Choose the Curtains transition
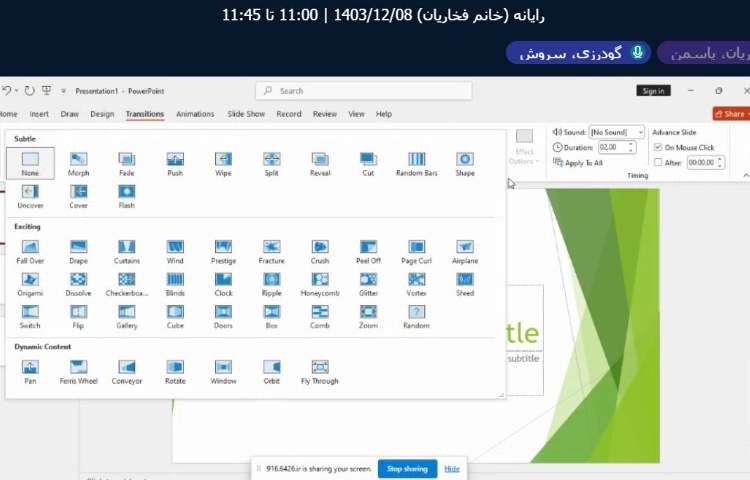 coord(127,252)
